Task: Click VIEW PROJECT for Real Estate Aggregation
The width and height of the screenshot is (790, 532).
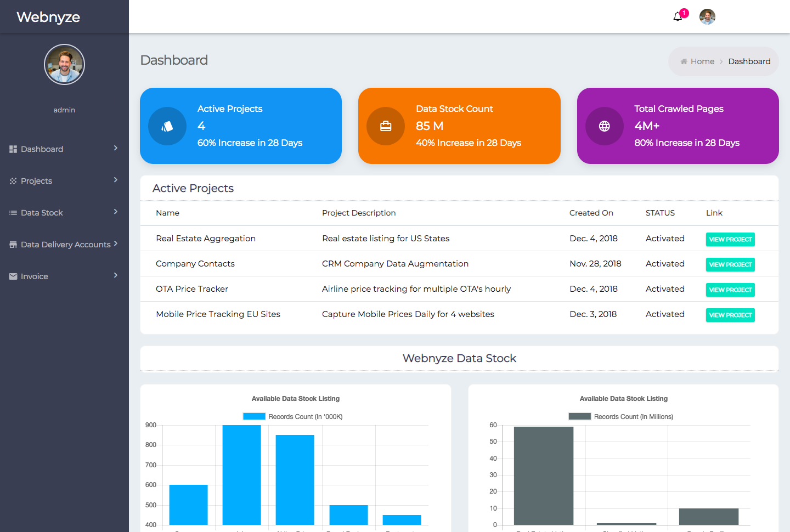Action: pos(730,239)
